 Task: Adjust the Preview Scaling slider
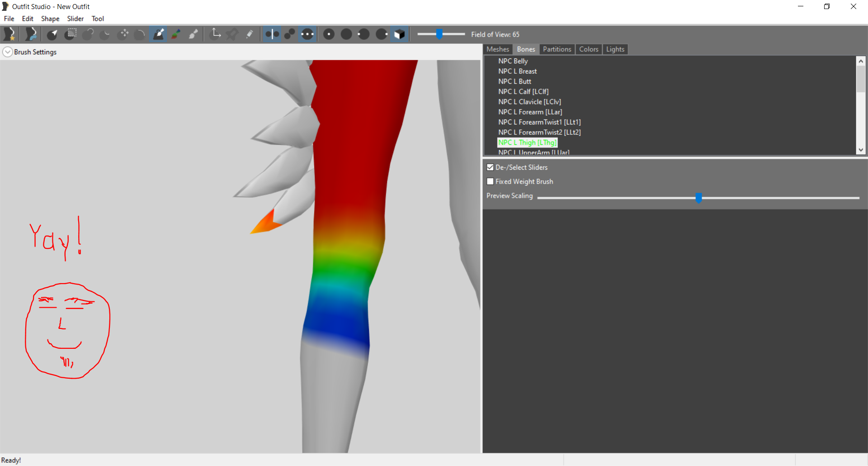(698, 198)
